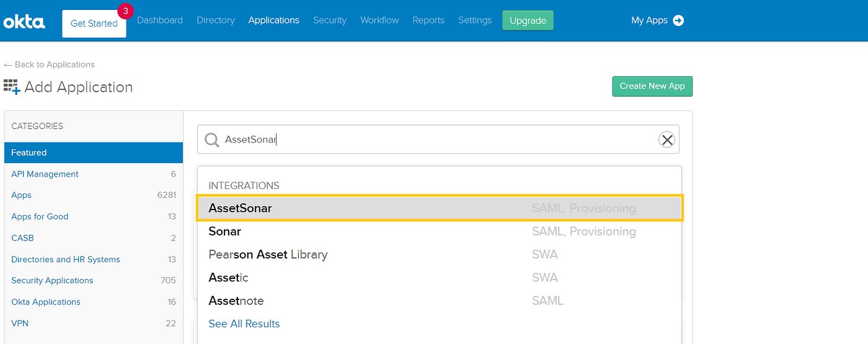Click the My Apps arrow icon

pos(678,20)
